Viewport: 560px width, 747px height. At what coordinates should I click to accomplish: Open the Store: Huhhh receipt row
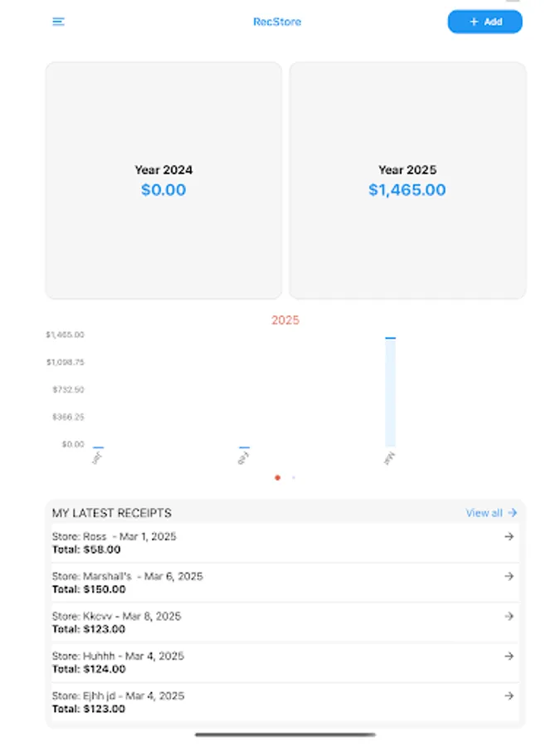pos(285,662)
